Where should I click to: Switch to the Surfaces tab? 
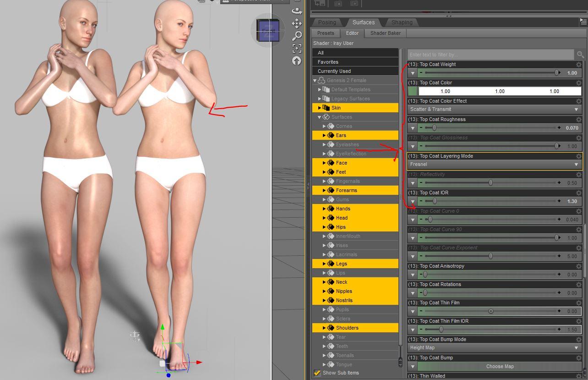click(x=364, y=22)
